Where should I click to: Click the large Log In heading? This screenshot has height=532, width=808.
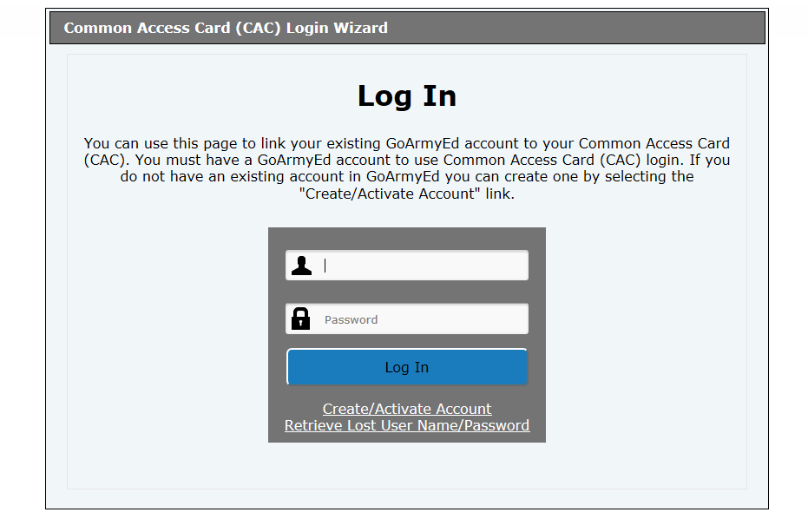coord(407,96)
